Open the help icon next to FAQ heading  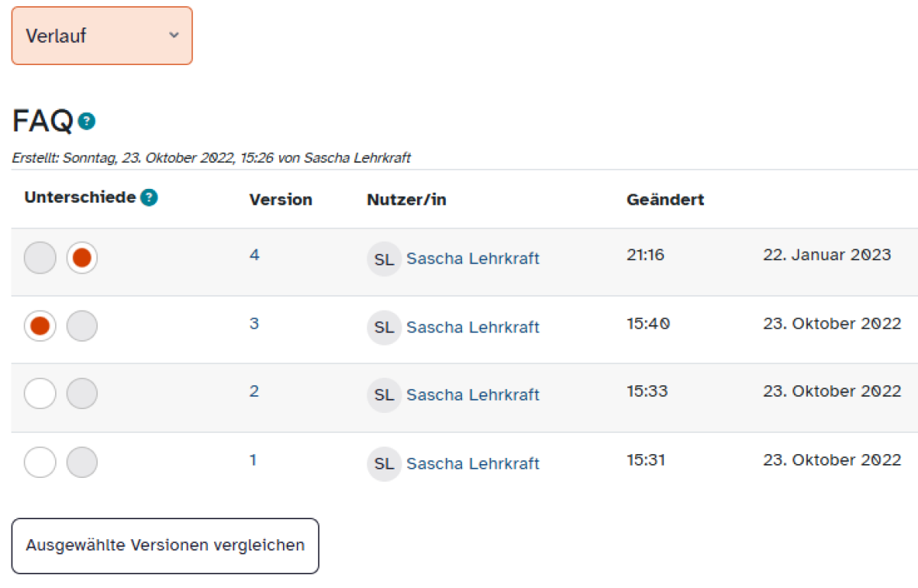87,121
